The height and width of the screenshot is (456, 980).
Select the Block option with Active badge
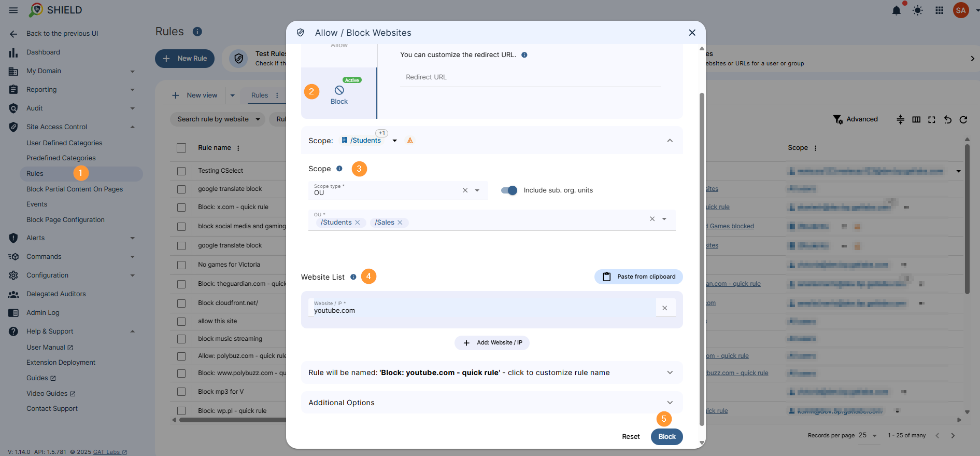(339, 93)
